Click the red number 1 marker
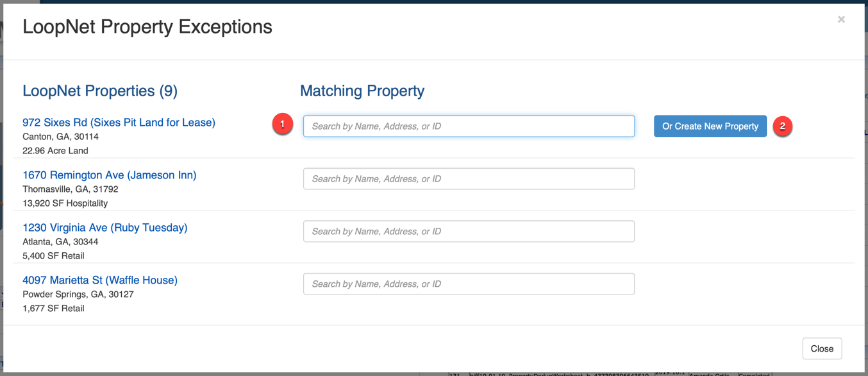 coord(282,124)
